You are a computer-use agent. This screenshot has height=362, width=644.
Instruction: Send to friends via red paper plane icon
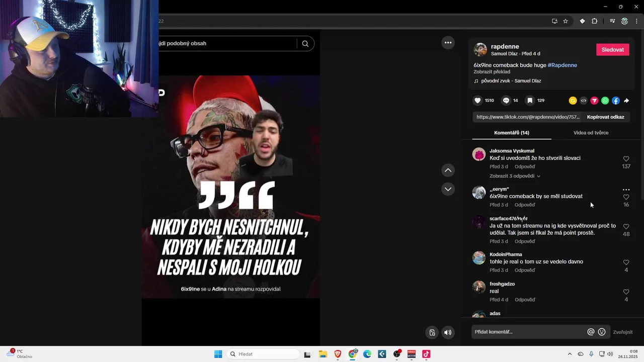[x=594, y=101]
